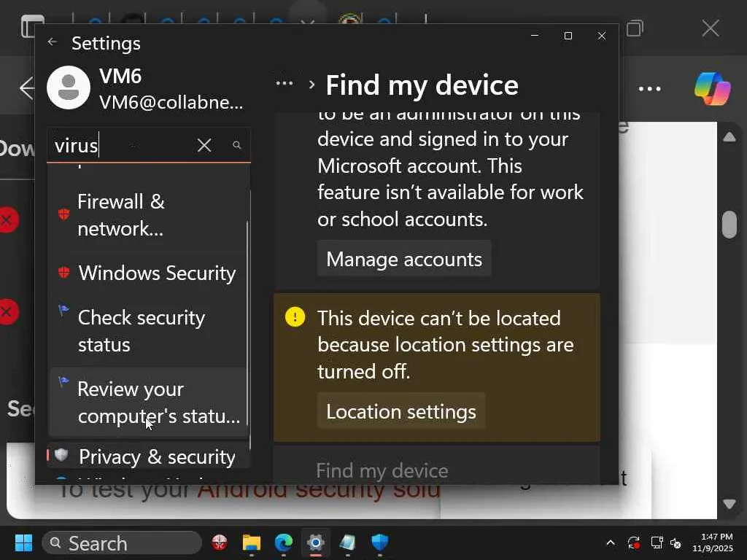Click background browser back arrow
The image size is (747, 560).
point(27,88)
